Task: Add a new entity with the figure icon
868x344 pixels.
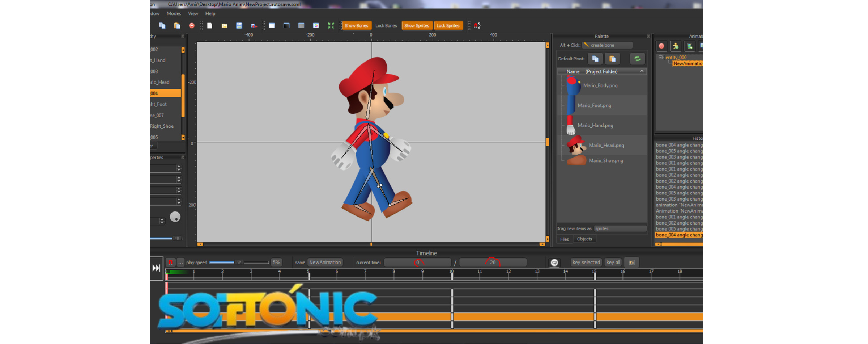Action: (x=676, y=46)
